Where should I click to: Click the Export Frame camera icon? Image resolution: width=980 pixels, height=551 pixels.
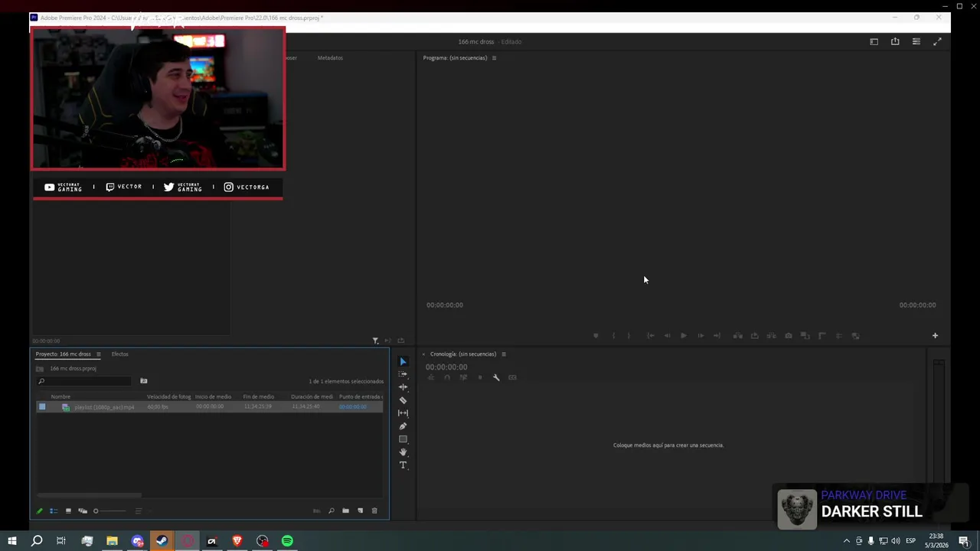(x=789, y=336)
